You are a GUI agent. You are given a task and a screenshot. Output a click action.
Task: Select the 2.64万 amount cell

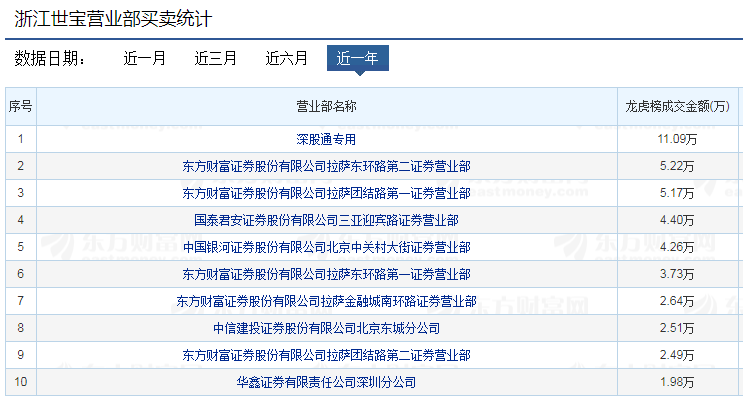click(x=678, y=301)
